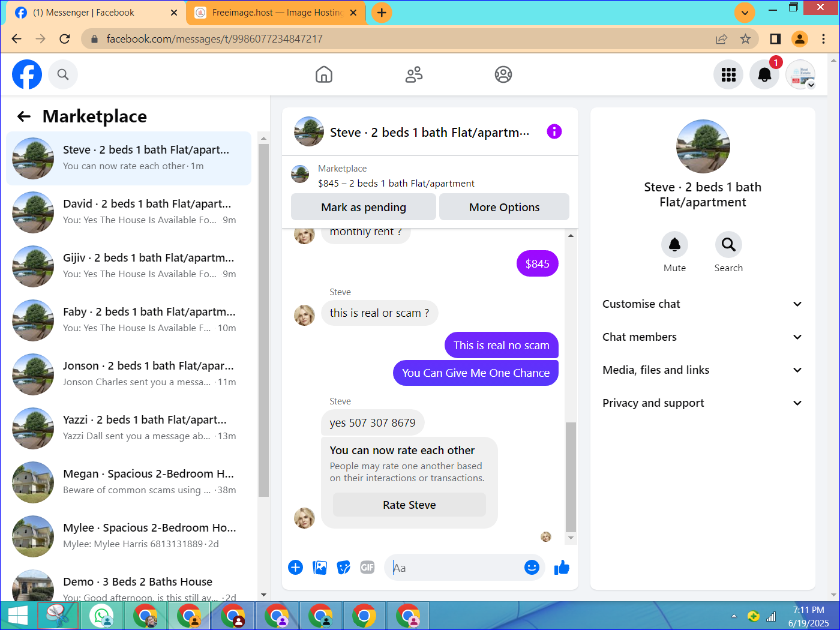Open conversation information purple icon
Screen dimensions: 840x630
(554, 131)
